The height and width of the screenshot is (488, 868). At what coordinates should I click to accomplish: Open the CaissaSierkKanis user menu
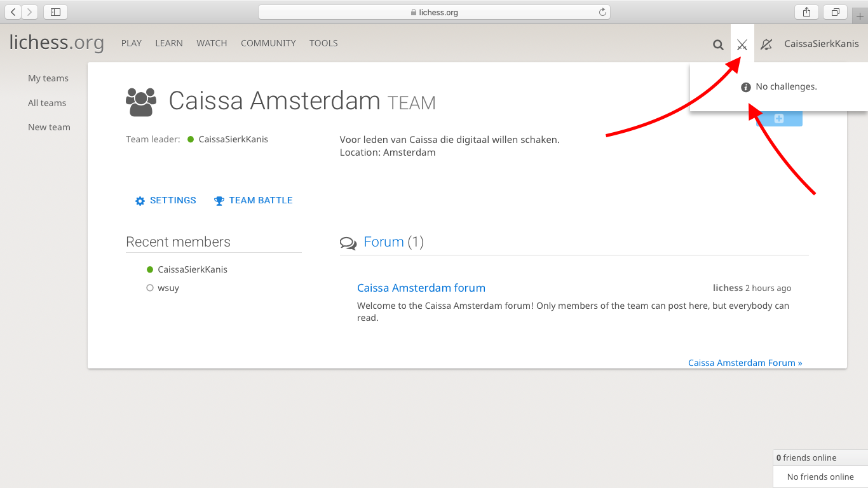821,44
